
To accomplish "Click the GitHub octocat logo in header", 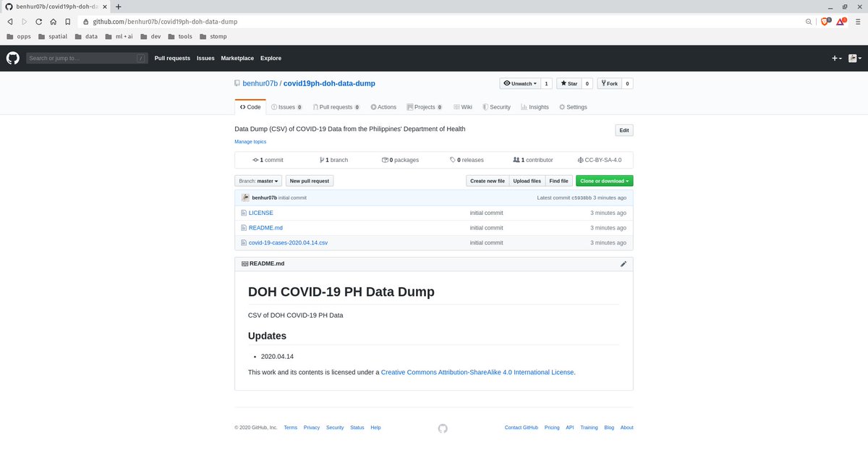I will pos(13,58).
